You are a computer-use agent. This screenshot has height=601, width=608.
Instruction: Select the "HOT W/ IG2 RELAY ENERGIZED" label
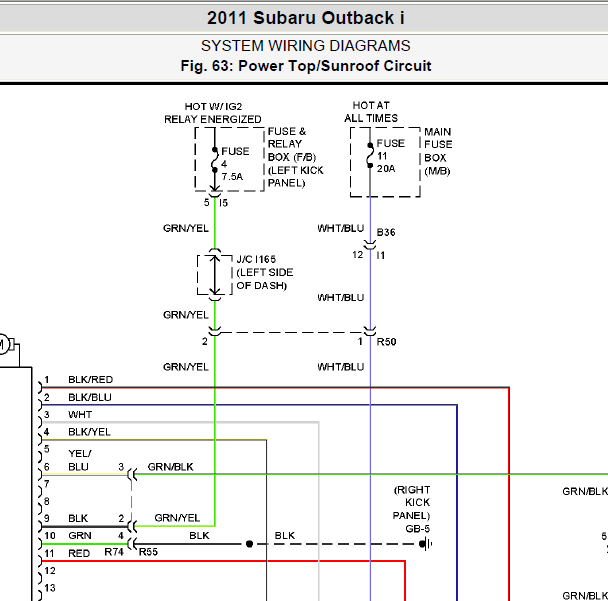pyautogui.click(x=212, y=113)
